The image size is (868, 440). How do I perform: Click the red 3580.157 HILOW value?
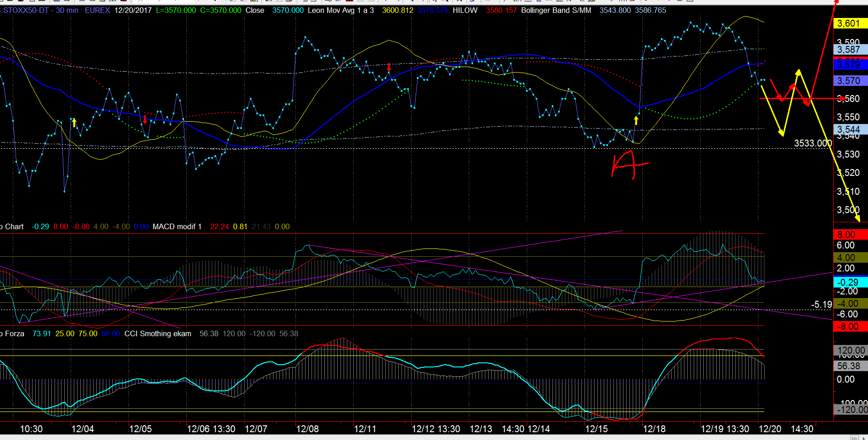click(501, 10)
